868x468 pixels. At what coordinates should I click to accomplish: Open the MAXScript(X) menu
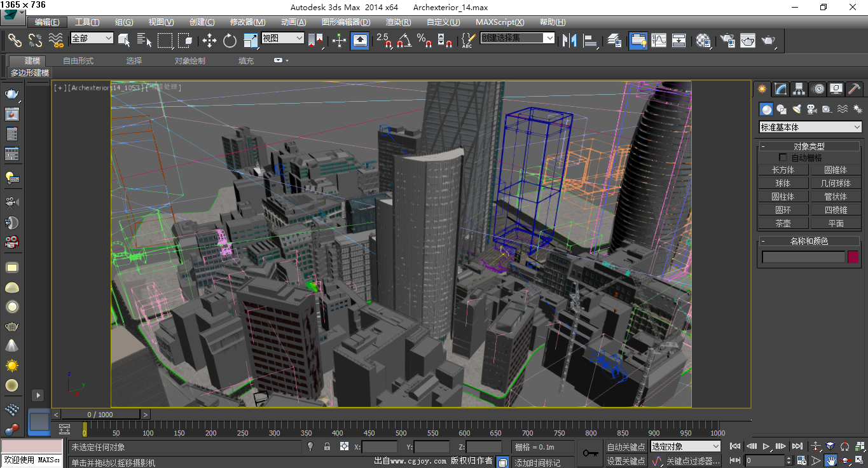pyautogui.click(x=500, y=22)
